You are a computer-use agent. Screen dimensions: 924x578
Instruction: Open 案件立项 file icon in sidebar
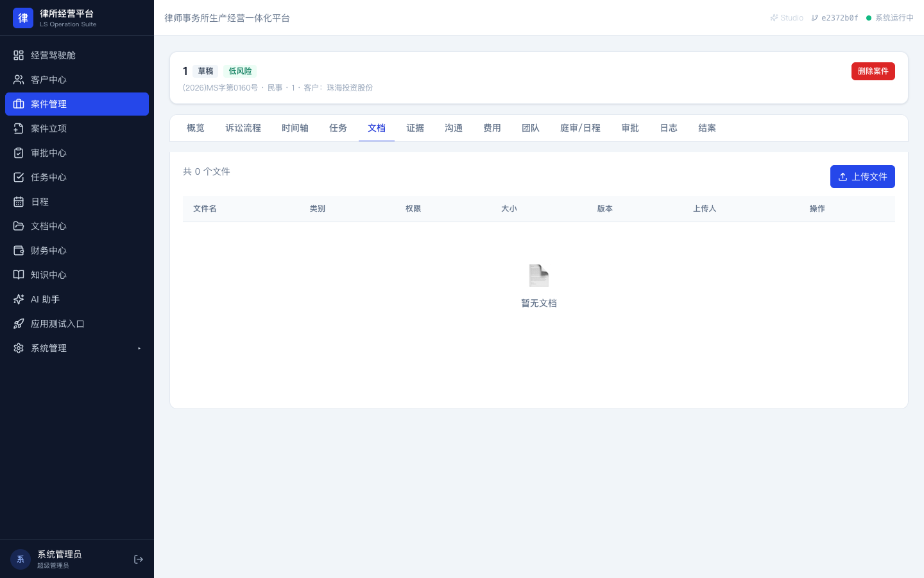coord(19,128)
